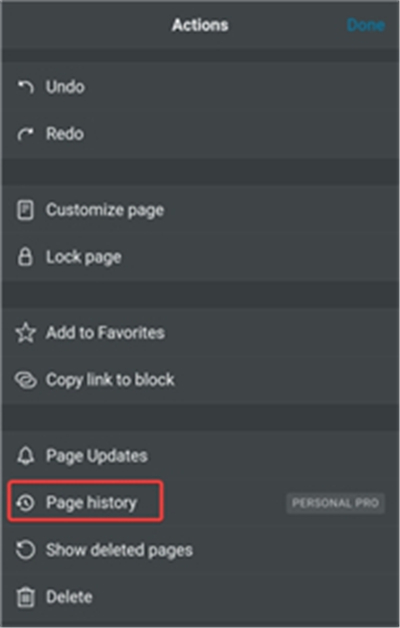Click the clock icon for Page history
The width and height of the screenshot is (400, 628).
click(x=26, y=503)
